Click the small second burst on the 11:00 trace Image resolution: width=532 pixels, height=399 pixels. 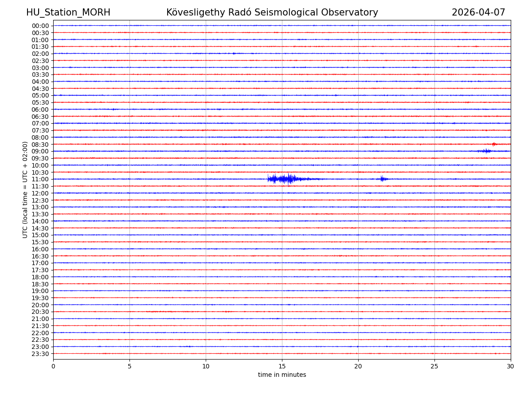click(x=383, y=179)
